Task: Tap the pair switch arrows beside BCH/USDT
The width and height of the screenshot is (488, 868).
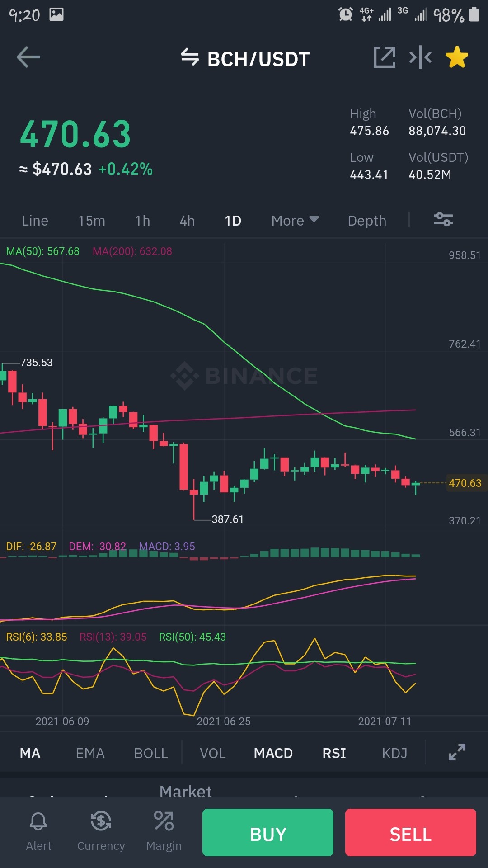Action: [190, 57]
